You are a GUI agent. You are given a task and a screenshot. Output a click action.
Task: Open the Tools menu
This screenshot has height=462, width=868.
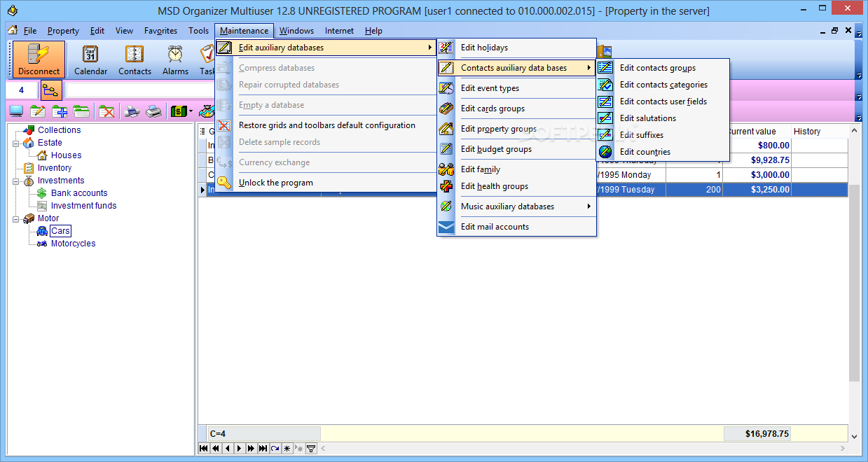(x=198, y=31)
